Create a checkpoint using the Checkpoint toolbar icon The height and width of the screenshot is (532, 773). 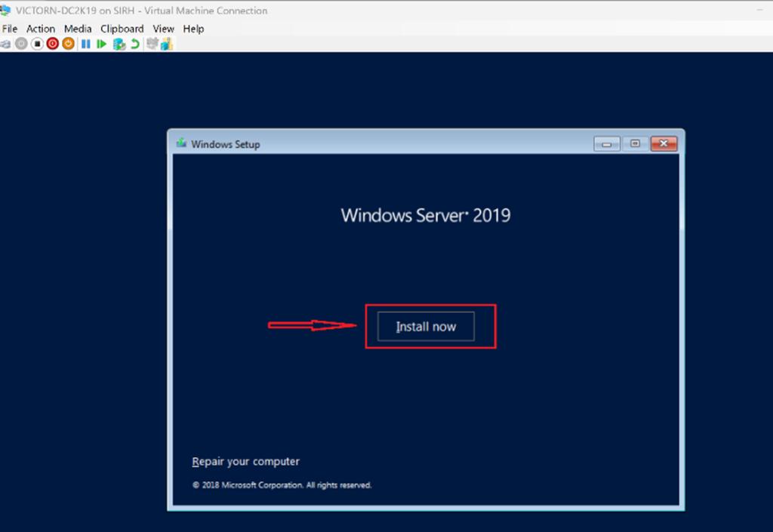point(119,44)
